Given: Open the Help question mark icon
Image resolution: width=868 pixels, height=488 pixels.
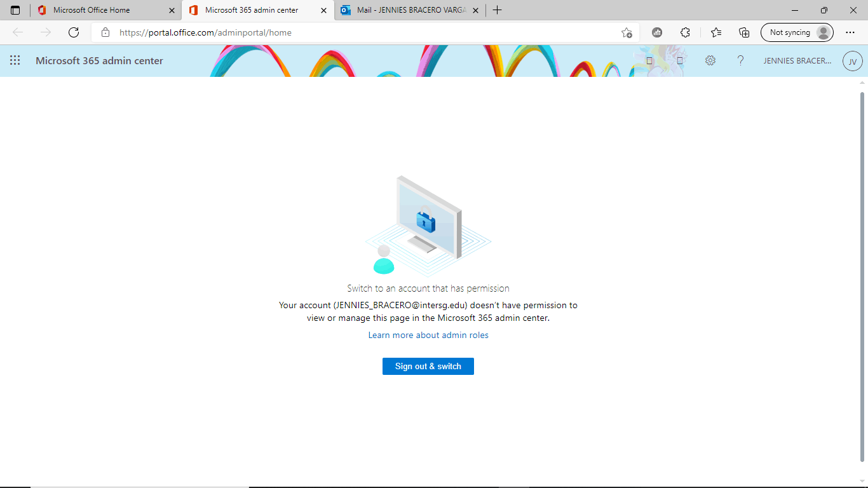Looking at the screenshot, I should click(740, 60).
